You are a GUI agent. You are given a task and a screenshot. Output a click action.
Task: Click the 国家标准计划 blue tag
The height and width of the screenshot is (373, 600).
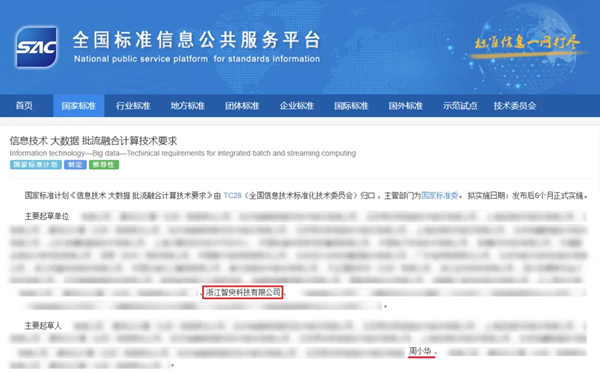[36, 165]
